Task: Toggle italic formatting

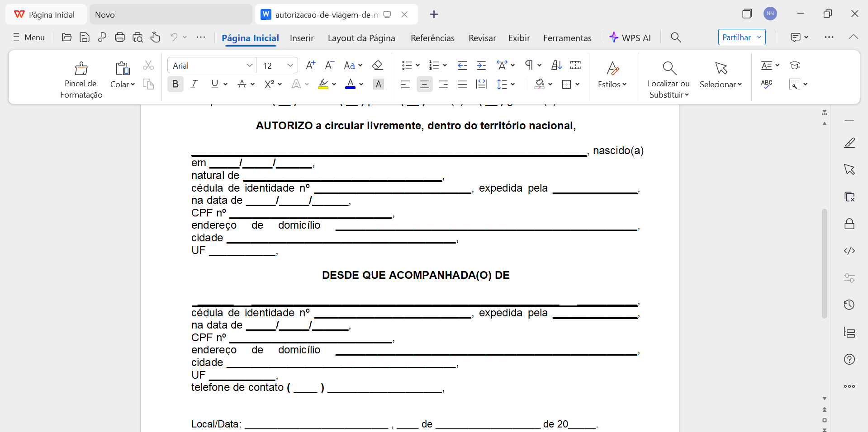Action: tap(194, 84)
